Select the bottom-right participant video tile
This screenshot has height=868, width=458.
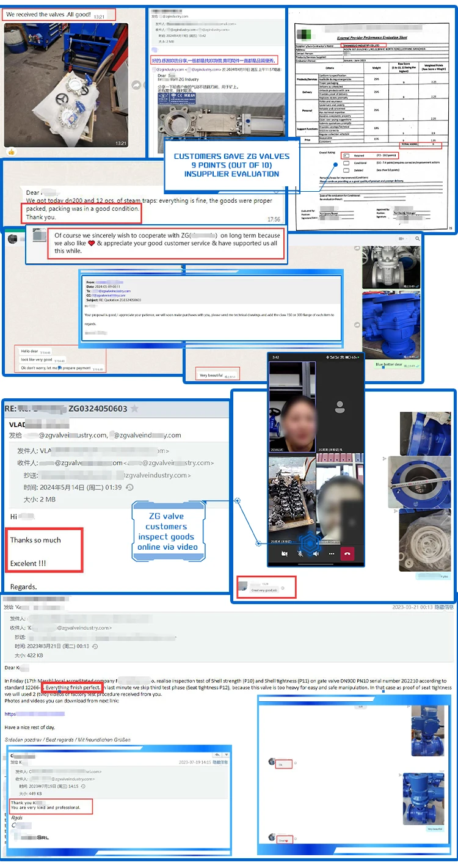340,500
